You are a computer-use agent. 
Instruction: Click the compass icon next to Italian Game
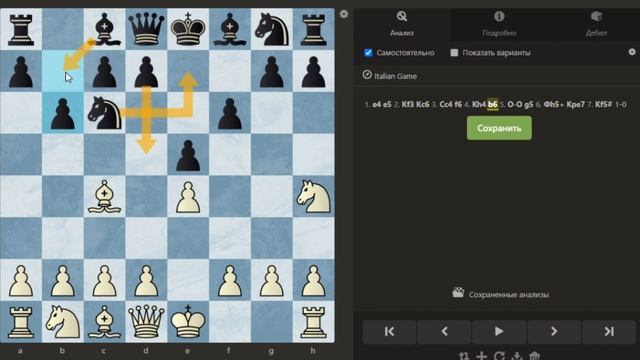pos(367,75)
